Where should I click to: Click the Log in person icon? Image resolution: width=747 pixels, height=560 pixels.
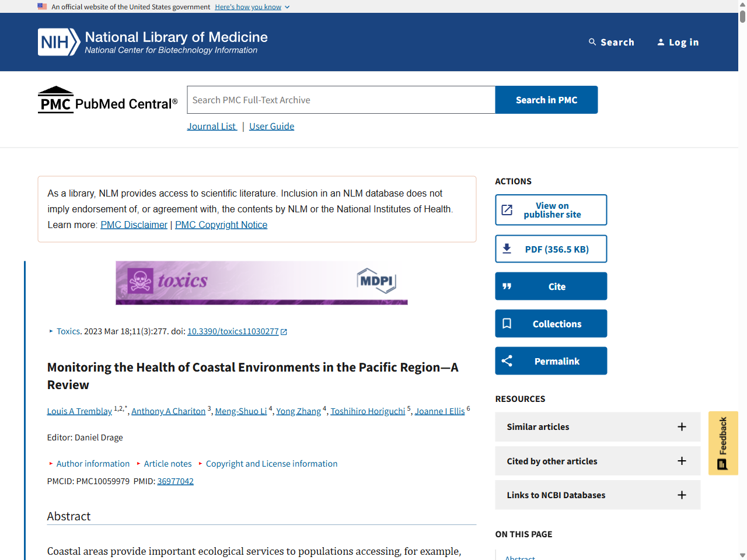click(661, 42)
